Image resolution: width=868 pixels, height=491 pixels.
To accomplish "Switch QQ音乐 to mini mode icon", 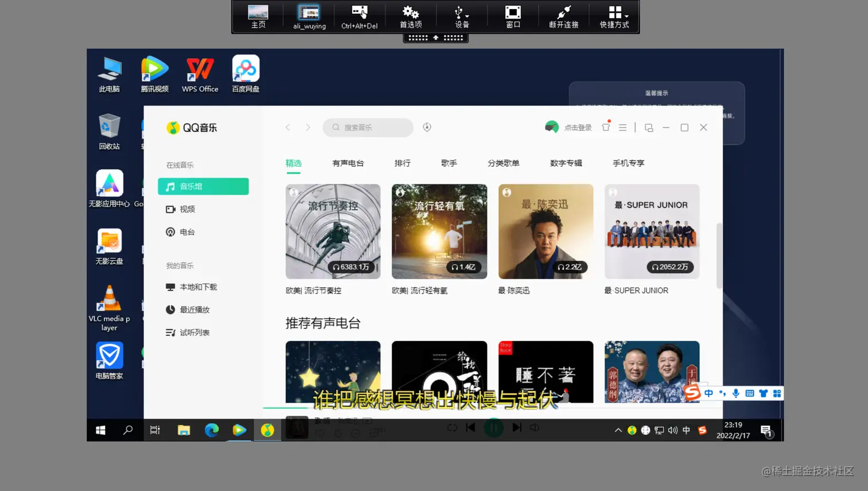I will [x=649, y=127].
